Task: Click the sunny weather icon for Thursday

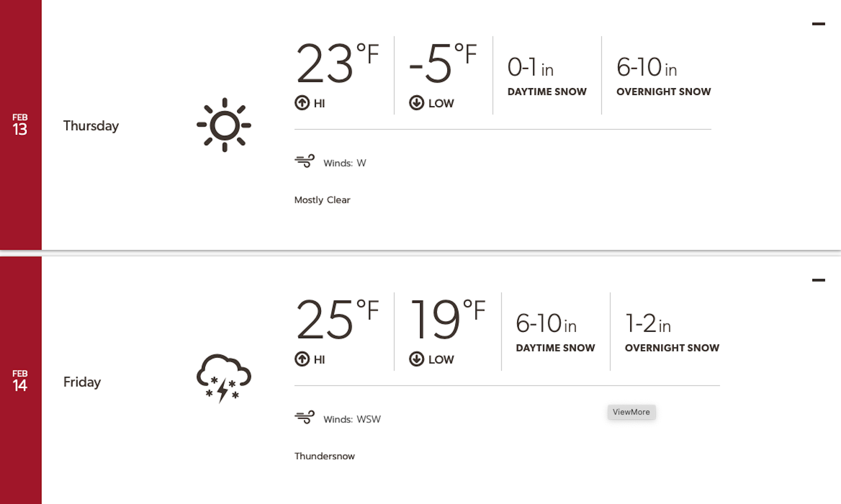Action: 224,125
